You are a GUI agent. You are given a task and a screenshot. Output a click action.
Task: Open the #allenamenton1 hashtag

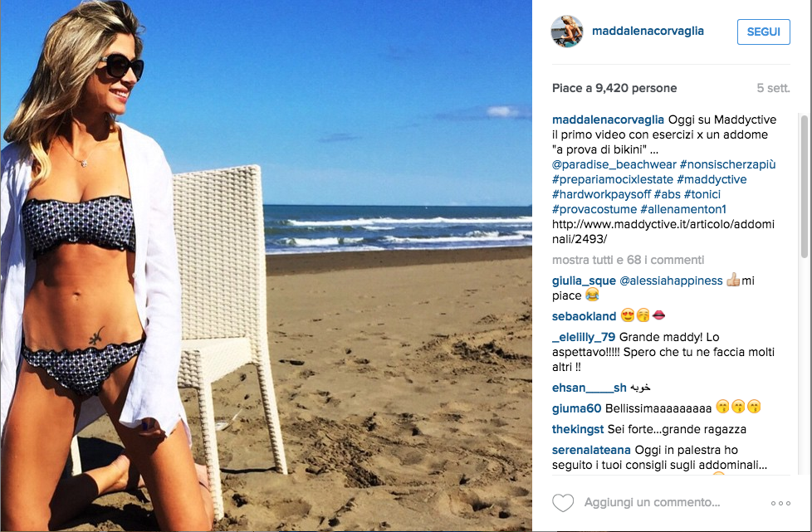click(x=683, y=210)
